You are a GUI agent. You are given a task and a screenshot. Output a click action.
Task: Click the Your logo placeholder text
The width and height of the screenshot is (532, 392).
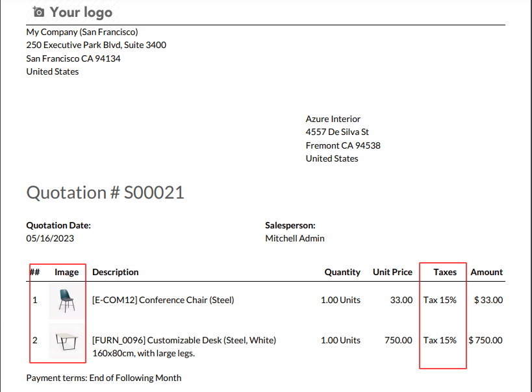click(x=81, y=12)
